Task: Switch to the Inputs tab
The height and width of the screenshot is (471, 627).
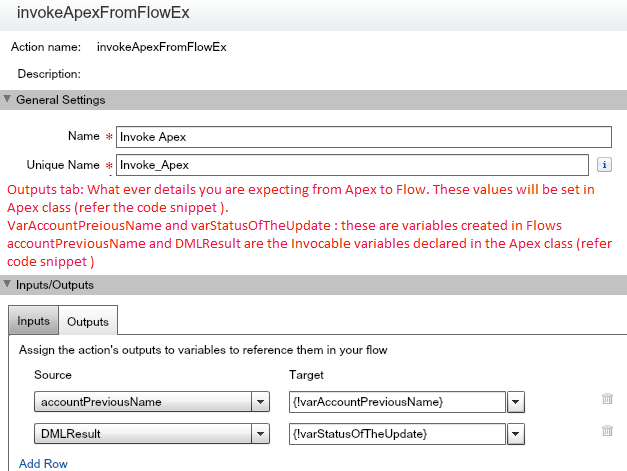Action: tap(34, 321)
